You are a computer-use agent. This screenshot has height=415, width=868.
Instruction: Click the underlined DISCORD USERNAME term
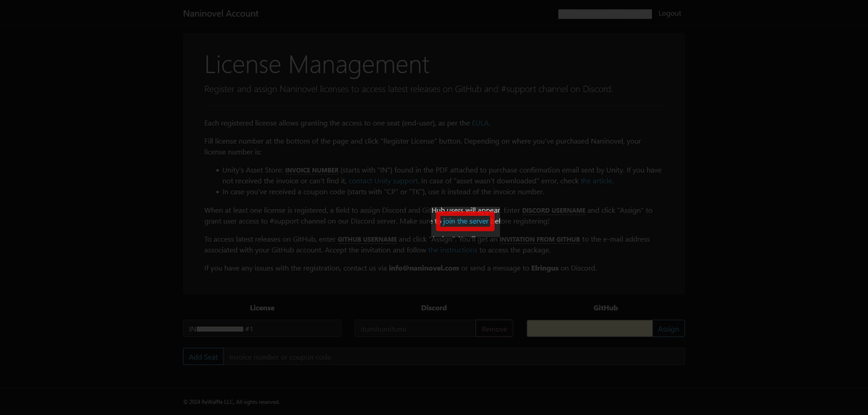(x=554, y=210)
